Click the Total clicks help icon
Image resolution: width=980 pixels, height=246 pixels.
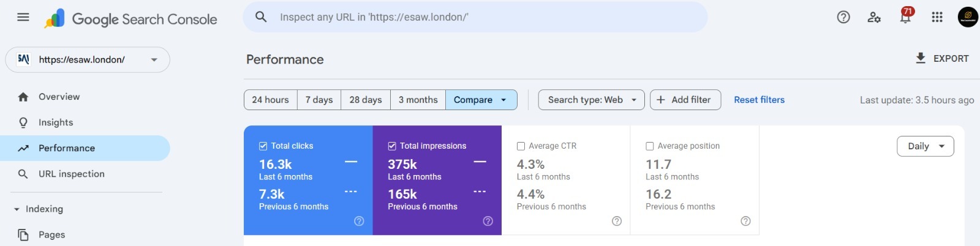pyautogui.click(x=359, y=221)
